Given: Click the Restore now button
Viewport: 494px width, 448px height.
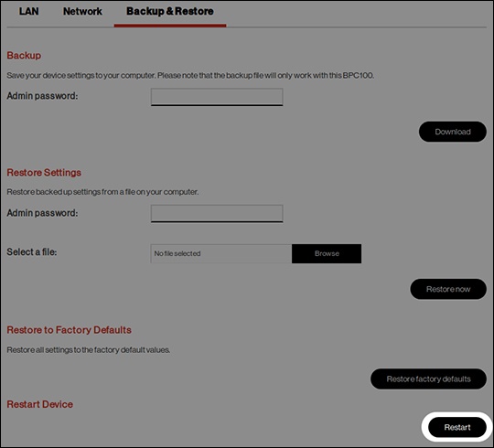Looking at the screenshot, I should coord(448,289).
